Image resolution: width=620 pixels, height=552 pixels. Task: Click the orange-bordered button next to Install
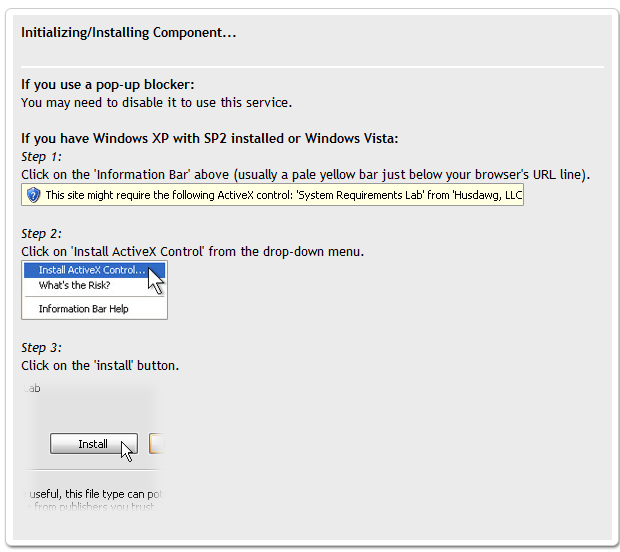pyautogui.click(x=156, y=444)
